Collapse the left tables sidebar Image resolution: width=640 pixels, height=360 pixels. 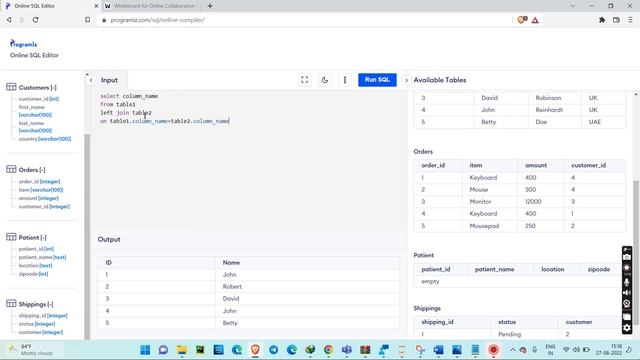pos(91,80)
